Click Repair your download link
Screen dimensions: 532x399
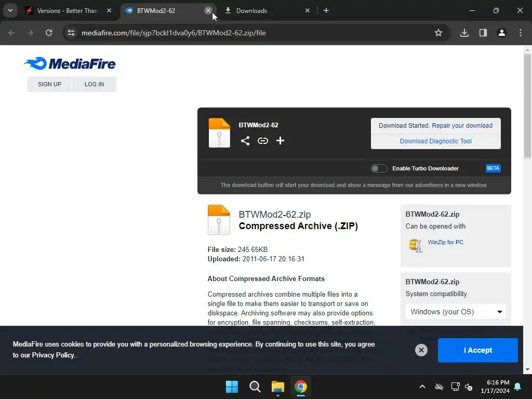(x=462, y=126)
